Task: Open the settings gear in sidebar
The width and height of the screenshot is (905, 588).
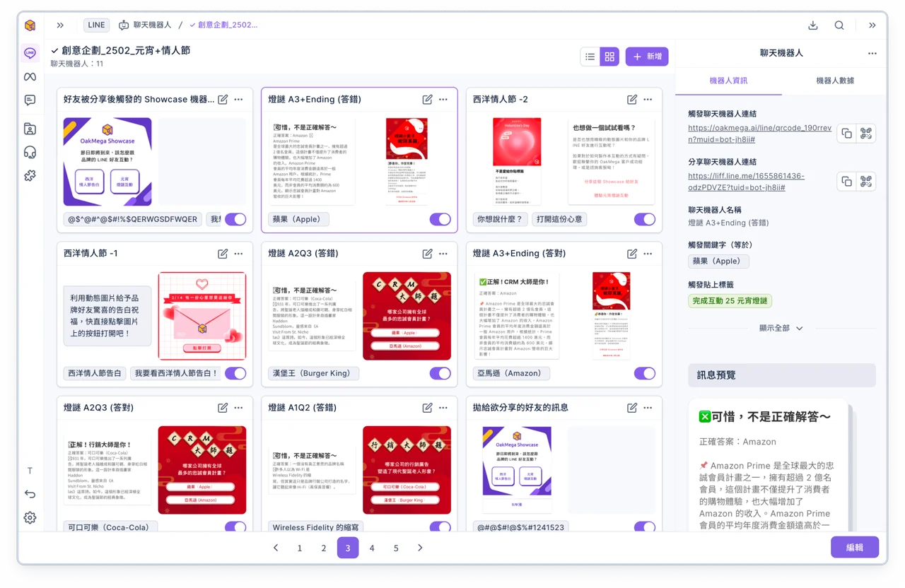Action: (30, 517)
